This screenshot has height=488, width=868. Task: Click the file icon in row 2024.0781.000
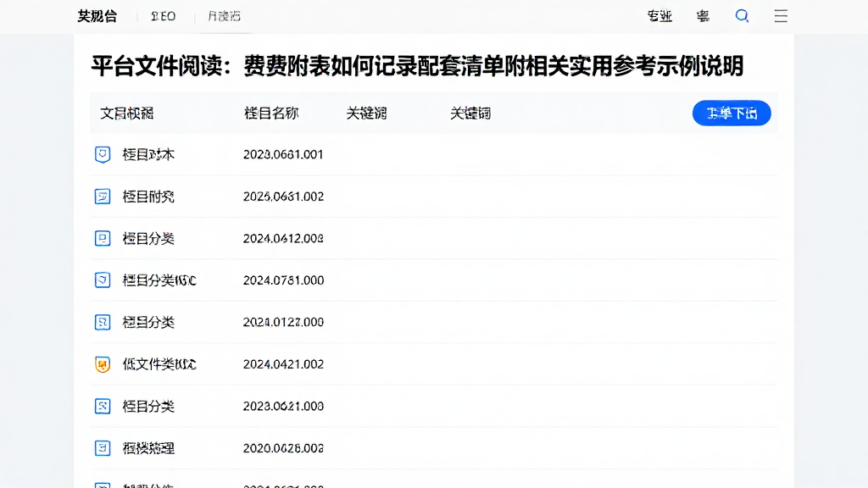point(103,280)
